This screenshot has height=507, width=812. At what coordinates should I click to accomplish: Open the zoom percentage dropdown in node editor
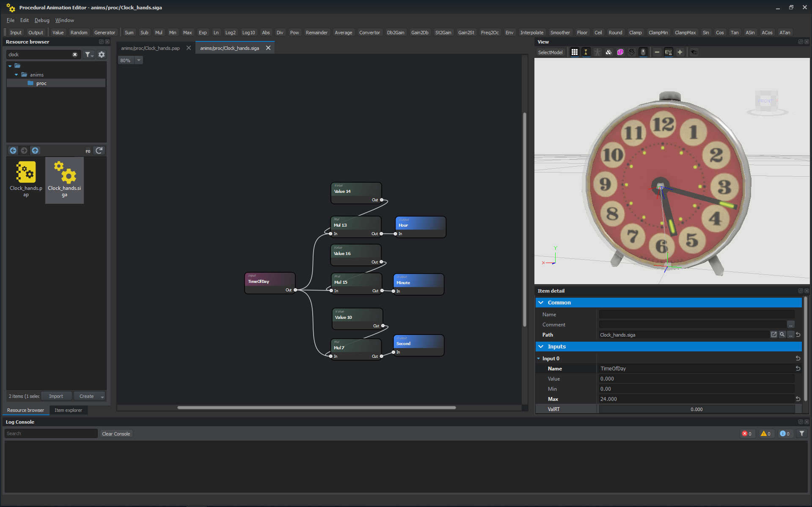[x=138, y=60]
